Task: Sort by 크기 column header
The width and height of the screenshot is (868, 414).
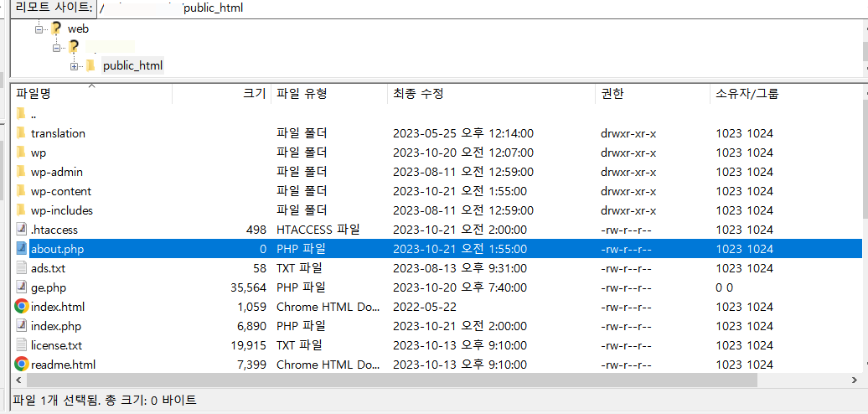Action: point(221,94)
